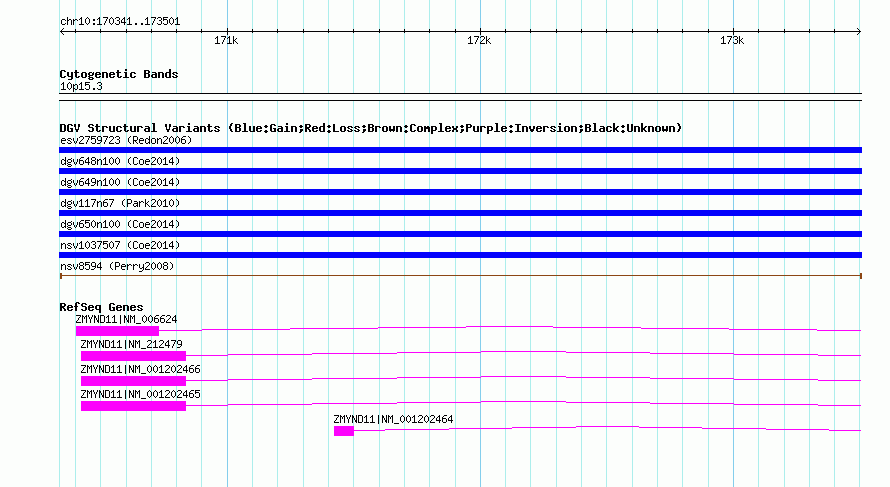Click the ZMYND11|NM_001202464 transcript label

click(x=393, y=419)
